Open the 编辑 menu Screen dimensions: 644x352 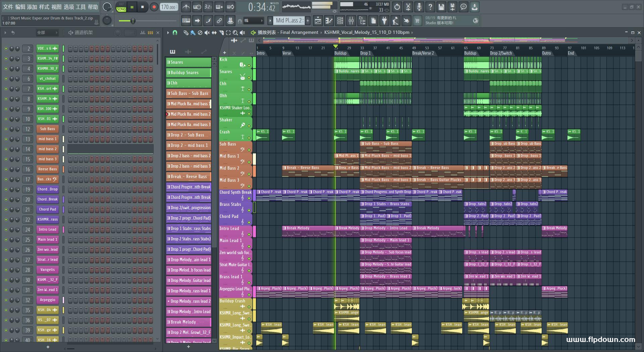tap(20, 7)
